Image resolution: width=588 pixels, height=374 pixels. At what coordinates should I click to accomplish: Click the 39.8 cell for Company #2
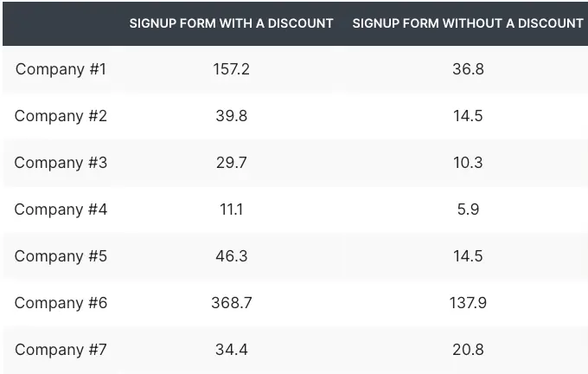231,116
